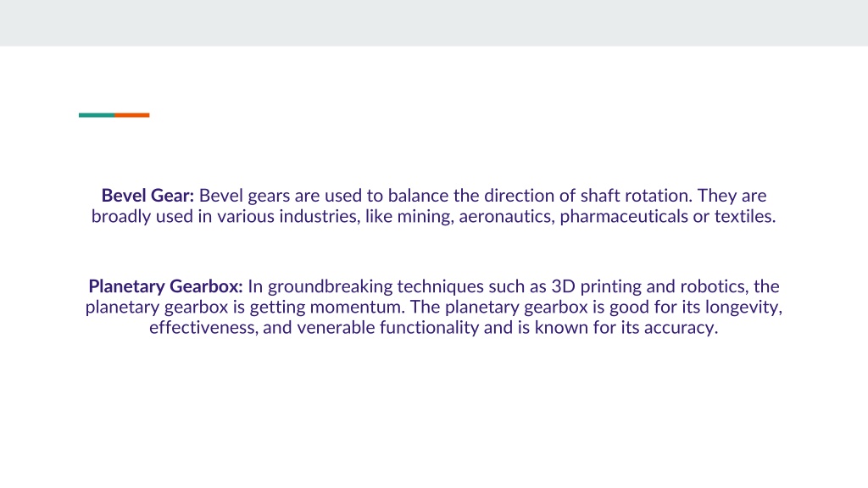Click the text "3D" in the planetary paragraph

pyautogui.click(x=563, y=286)
